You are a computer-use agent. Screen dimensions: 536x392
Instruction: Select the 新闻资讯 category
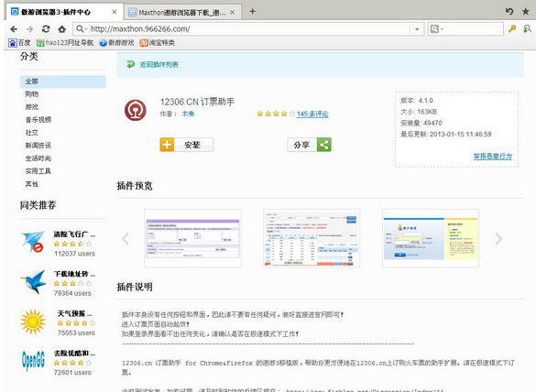38,146
